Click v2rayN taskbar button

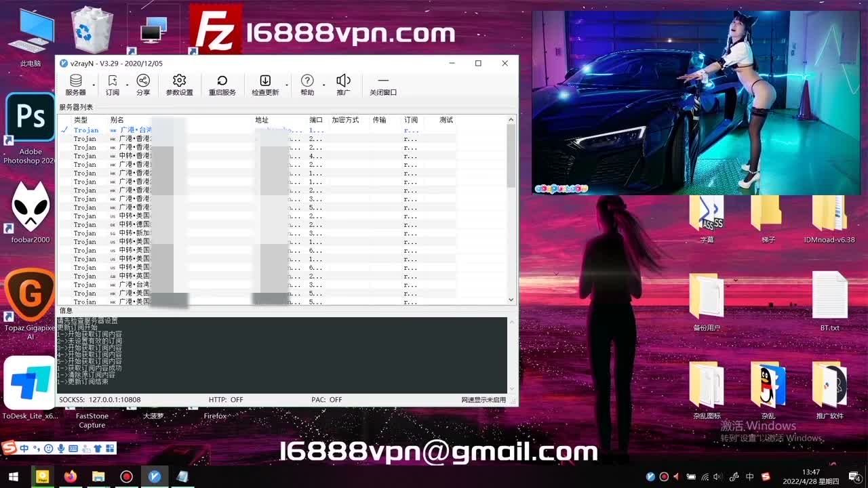coord(155,476)
